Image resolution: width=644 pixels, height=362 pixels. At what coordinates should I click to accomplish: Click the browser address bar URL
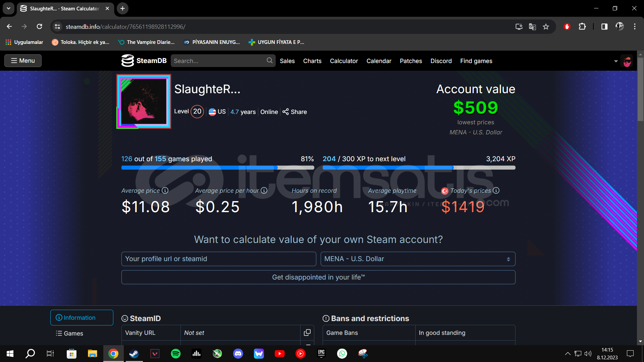pos(125,26)
